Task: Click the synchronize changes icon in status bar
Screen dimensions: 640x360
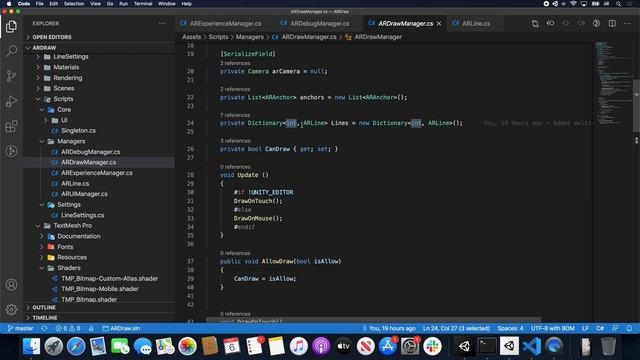Action: 44,328
